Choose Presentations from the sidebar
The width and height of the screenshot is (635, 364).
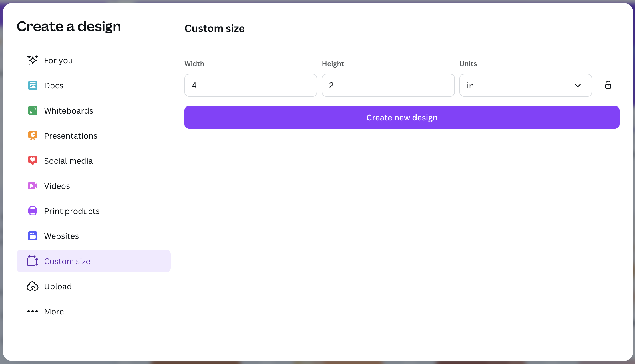tap(94, 136)
